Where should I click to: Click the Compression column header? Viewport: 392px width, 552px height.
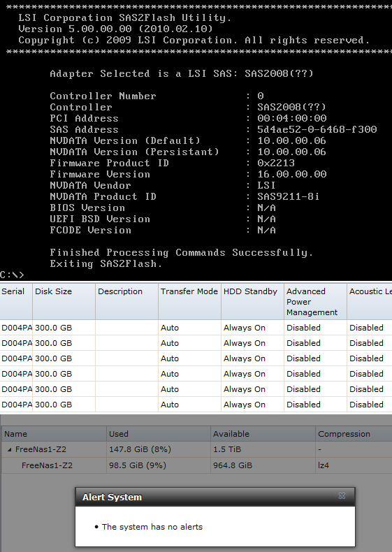[x=354, y=434]
